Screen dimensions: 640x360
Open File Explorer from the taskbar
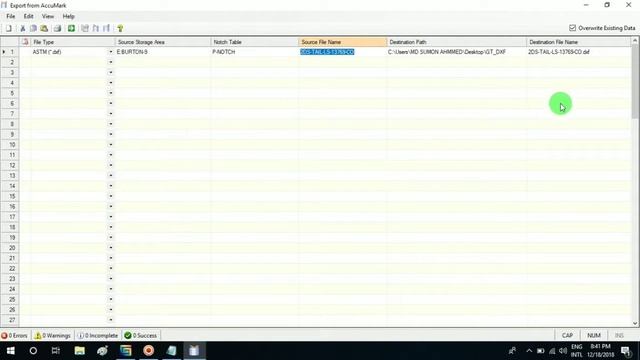(x=79, y=351)
